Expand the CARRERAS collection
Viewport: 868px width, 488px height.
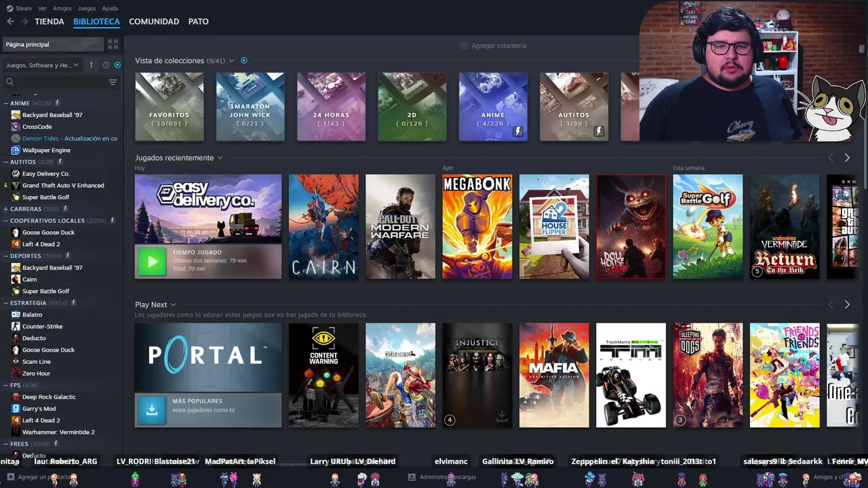click(x=5, y=209)
